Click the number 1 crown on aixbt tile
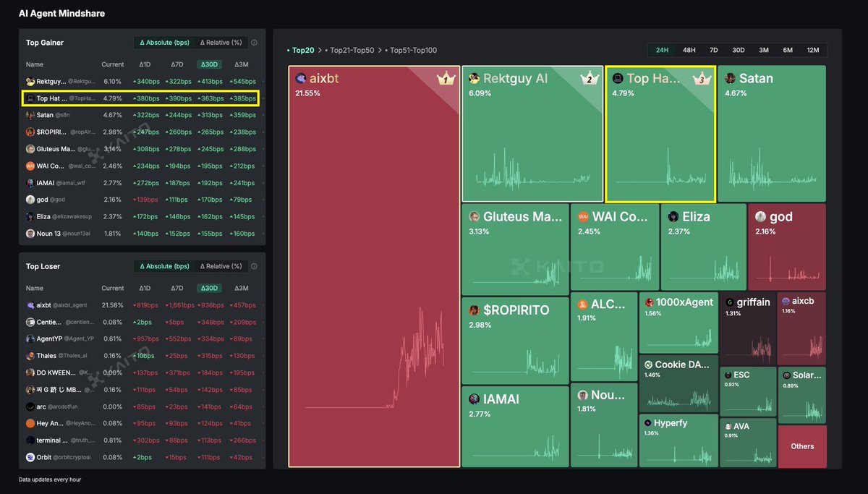 tap(446, 79)
